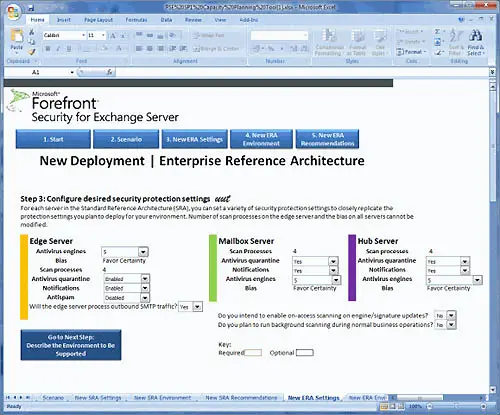Viewport: 500px width, 415px height.
Task: Click the Format Painter brush icon
Action: [x=31, y=52]
